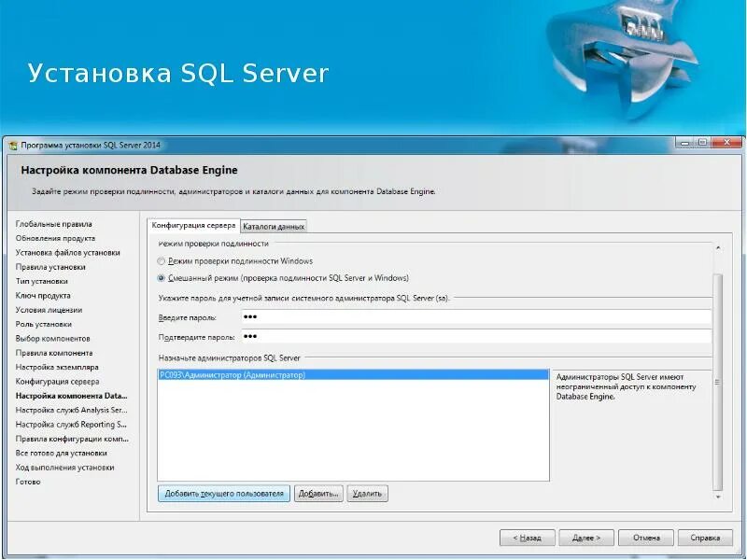Select PC093\Администратор entry in administrators list
Screen dimensions: 747x560
[x=353, y=375]
